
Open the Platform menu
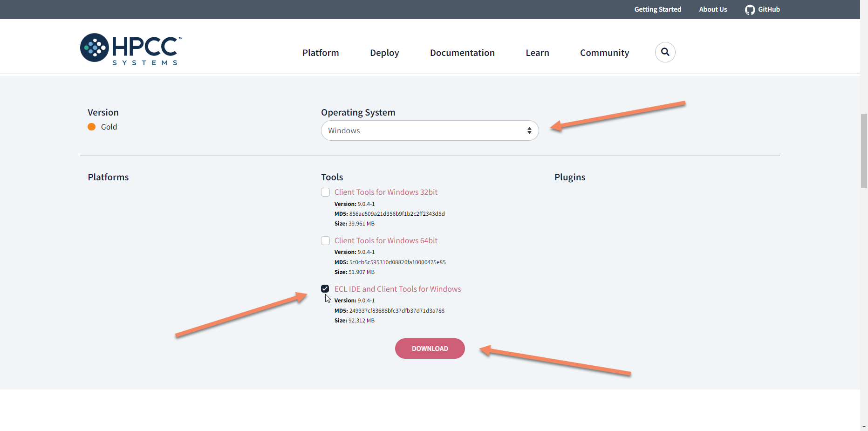[x=321, y=53]
